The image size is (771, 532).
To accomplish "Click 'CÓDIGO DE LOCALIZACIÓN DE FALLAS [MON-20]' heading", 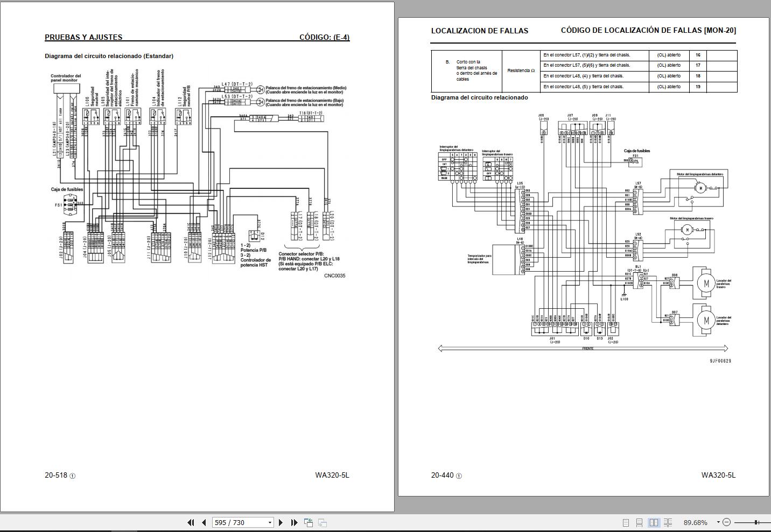I will click(x=648, y=30).
